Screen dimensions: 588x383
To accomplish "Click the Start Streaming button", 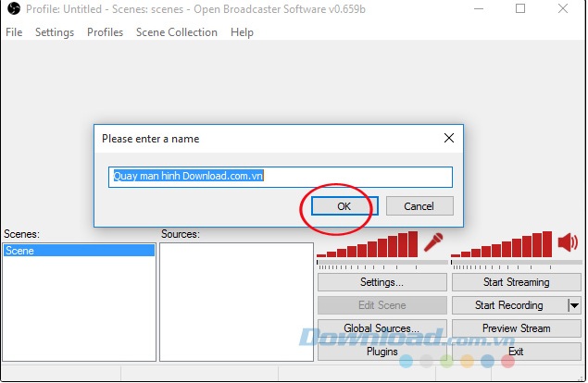I will 516,282.
